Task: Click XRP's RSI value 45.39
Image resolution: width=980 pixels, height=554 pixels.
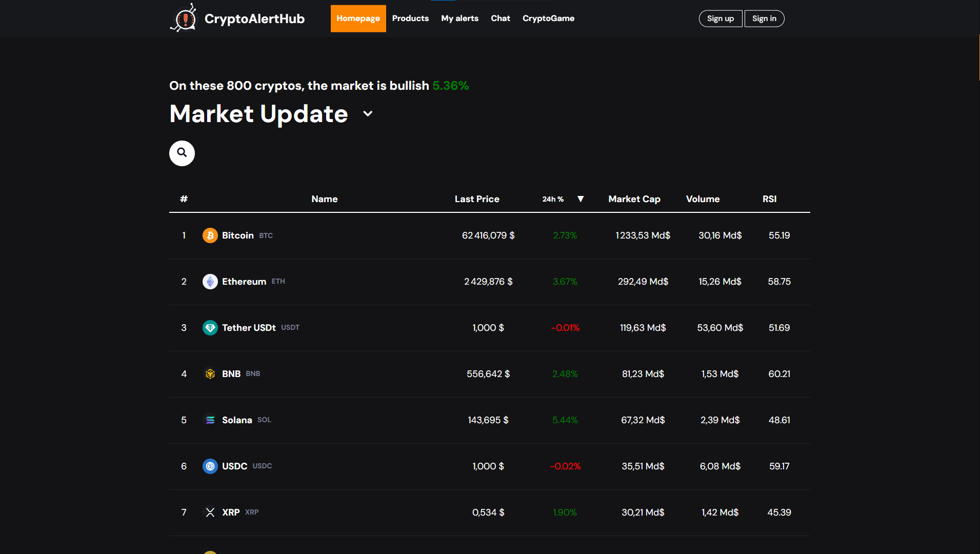Action: [x=779, y=512]
